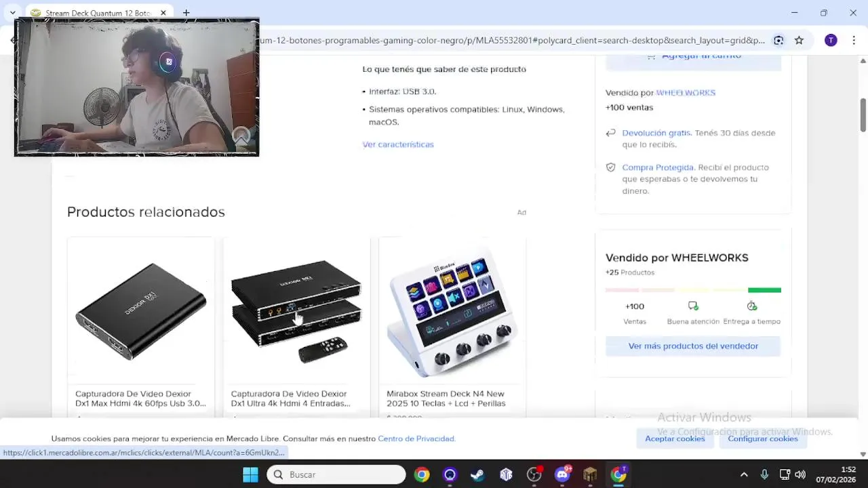
Task: Open Steam from the taskbar
Action: click(x=477, y=474)
